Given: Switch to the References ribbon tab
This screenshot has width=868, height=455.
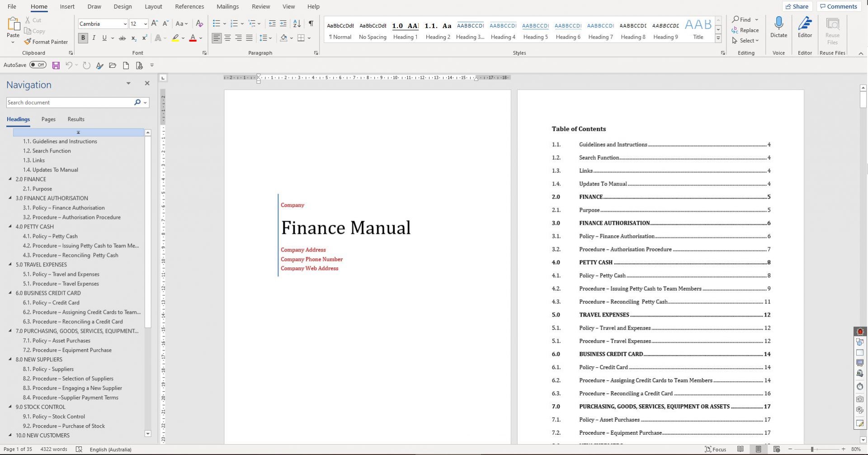Looking at the screenshot, I should tap(189, 6).
